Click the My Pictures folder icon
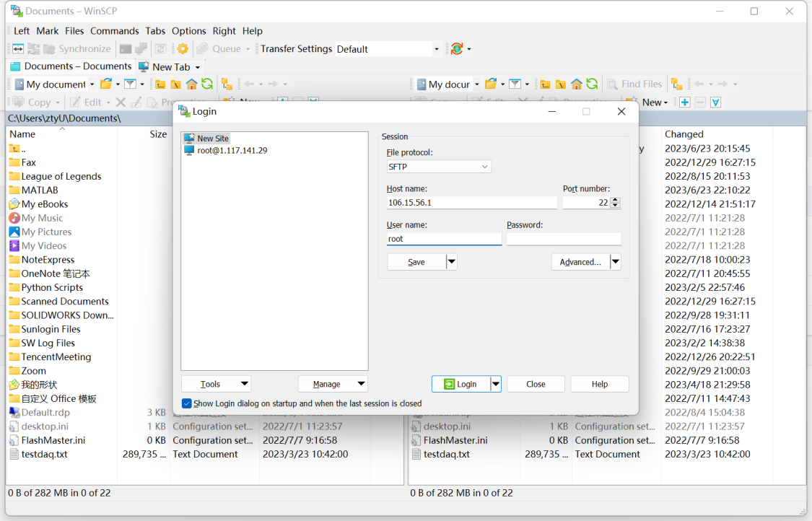 tap(14, 232)
